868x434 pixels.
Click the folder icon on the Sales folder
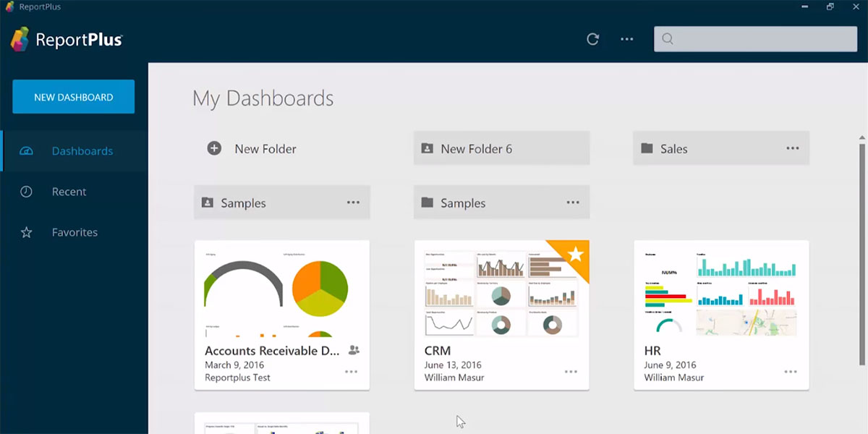(647, 148)
